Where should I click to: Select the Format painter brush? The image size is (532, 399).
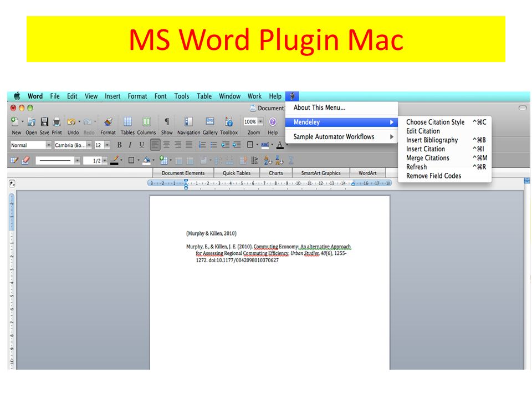coord(108,122)
